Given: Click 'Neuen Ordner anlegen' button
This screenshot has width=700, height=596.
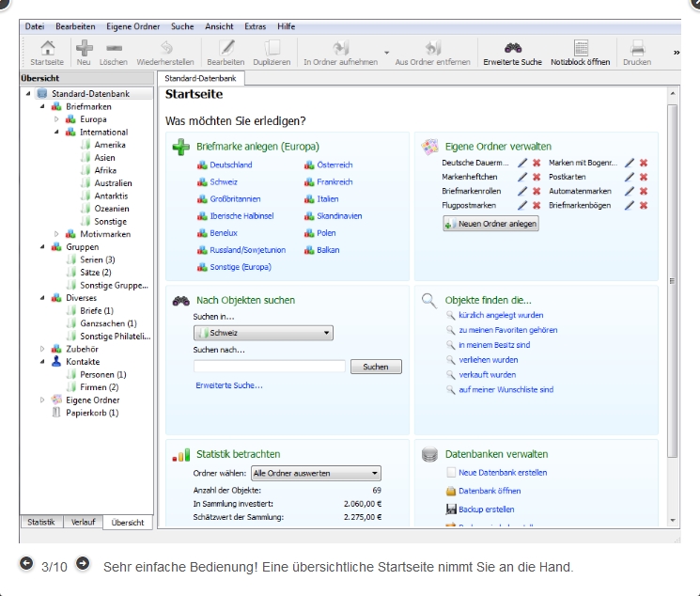Looking at the screenshot, I should [x=490, y=224].
